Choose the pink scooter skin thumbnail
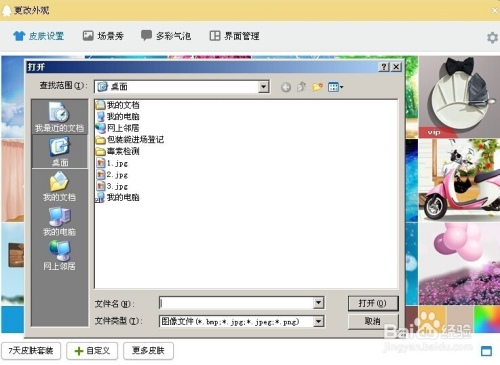Screen dimensions: 500x365 click(x=459, y=181)
